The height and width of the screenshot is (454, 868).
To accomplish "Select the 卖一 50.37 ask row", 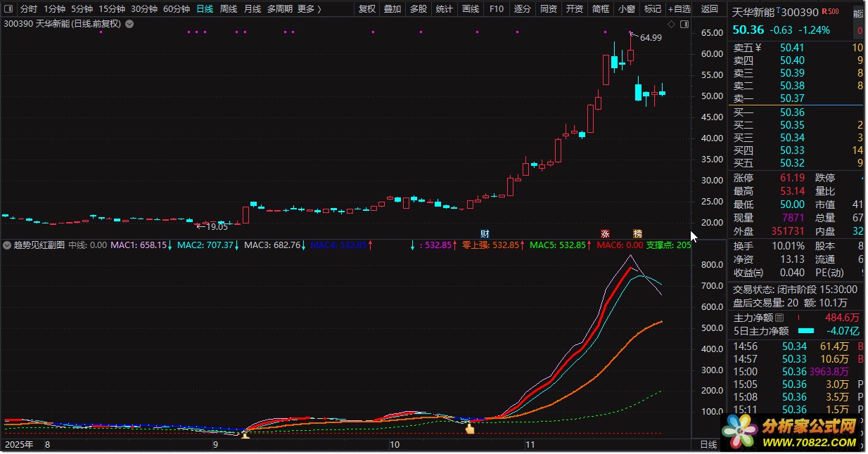I will pyautogui.click(x=797, y=98).
